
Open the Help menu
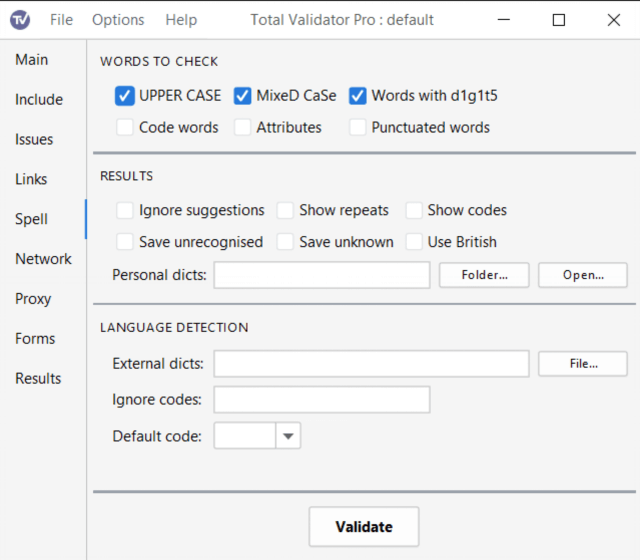tap(181, 20)
